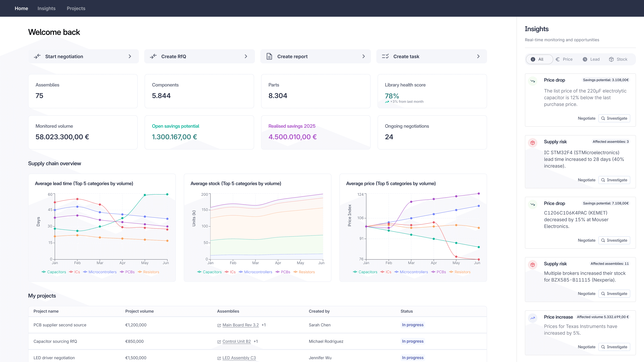Open Start negotiation via its chevron arrow

tap(130, 56)
